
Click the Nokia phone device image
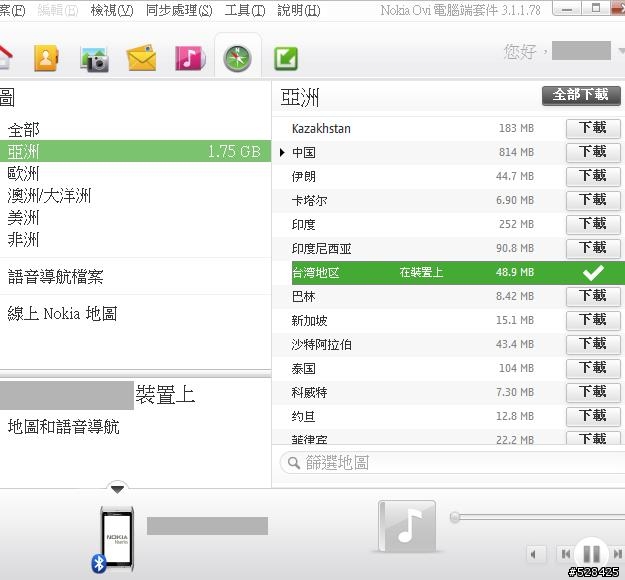117,538
